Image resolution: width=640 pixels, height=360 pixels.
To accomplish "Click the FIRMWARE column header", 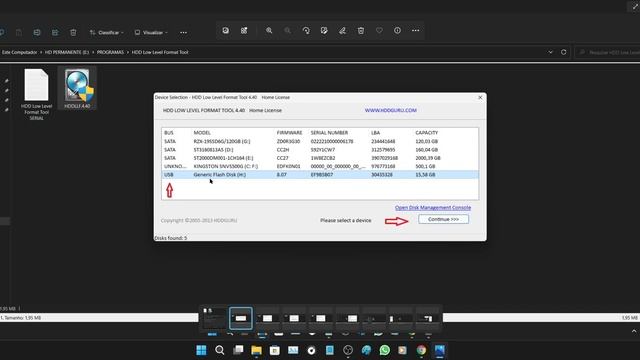I will coord(289,133).
